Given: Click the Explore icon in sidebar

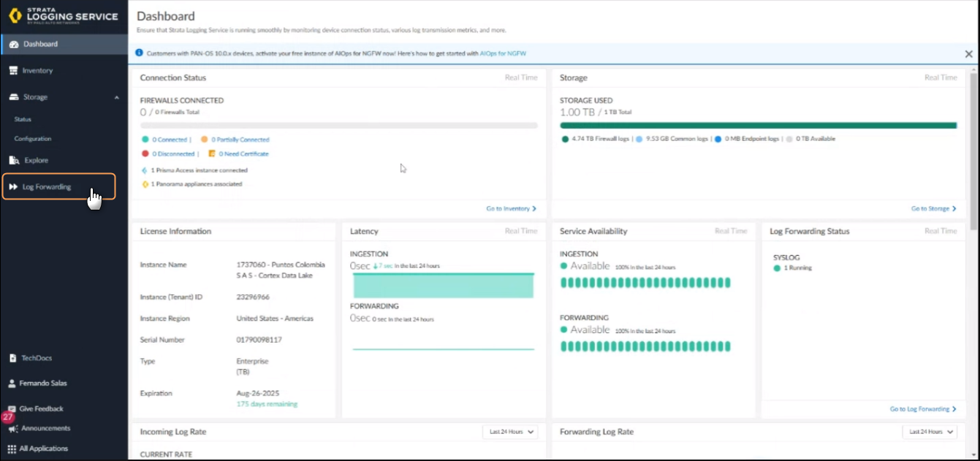Looking at the screenshot, I should [13, 161].
